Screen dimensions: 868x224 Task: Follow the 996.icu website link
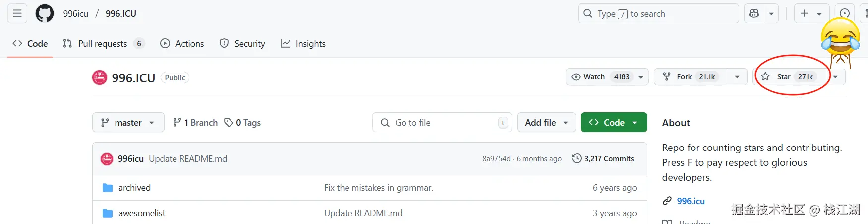click(691, 201)
